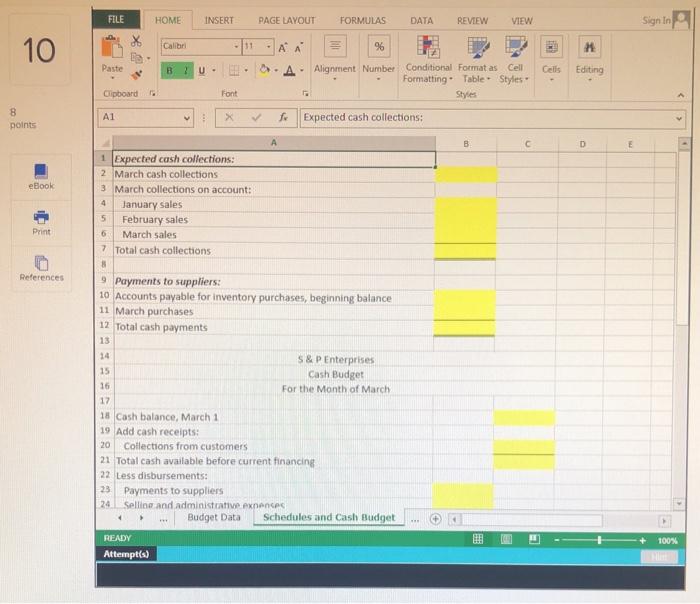This screenshot has height=604, width=700.
Task: Apply the yellow Fill Color bucket
Action: (264, 70)
